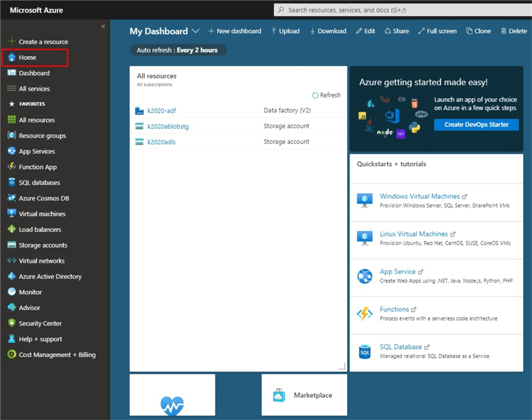
Task: Click the k2020adls storage icon
Action: [x=140, y=141]
